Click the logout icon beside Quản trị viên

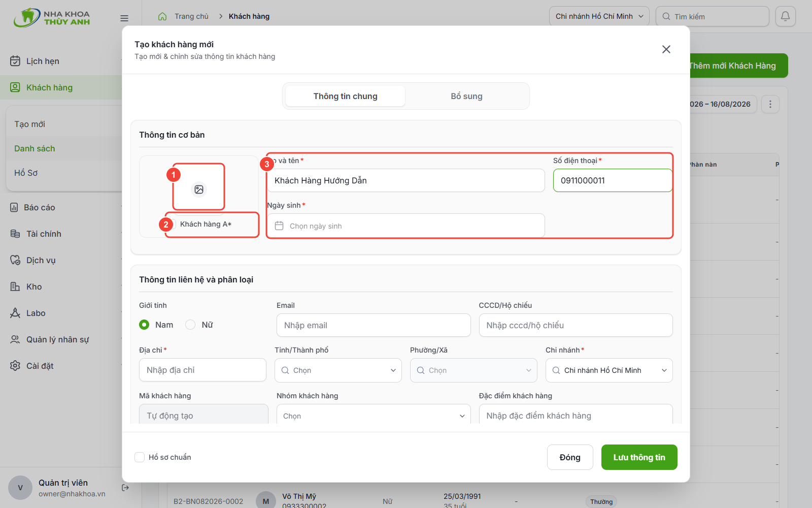(125, 488)
